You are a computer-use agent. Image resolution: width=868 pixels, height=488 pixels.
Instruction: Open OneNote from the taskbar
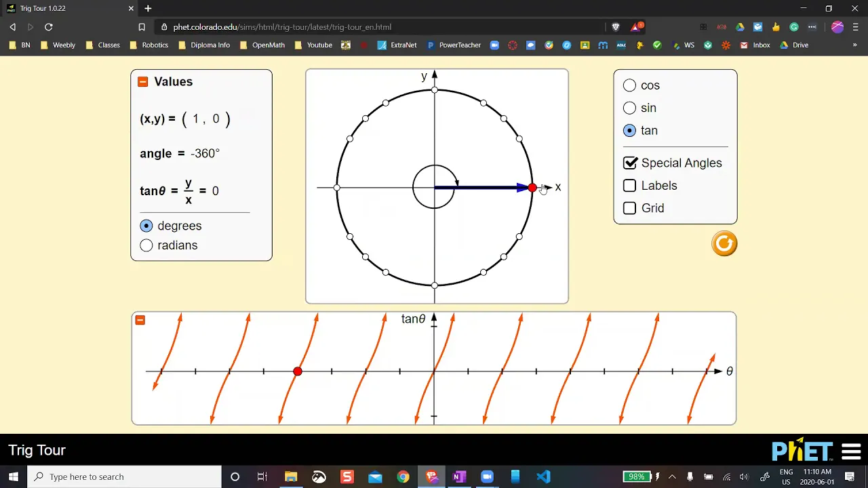pyautogui.click(x=459, y=476)
